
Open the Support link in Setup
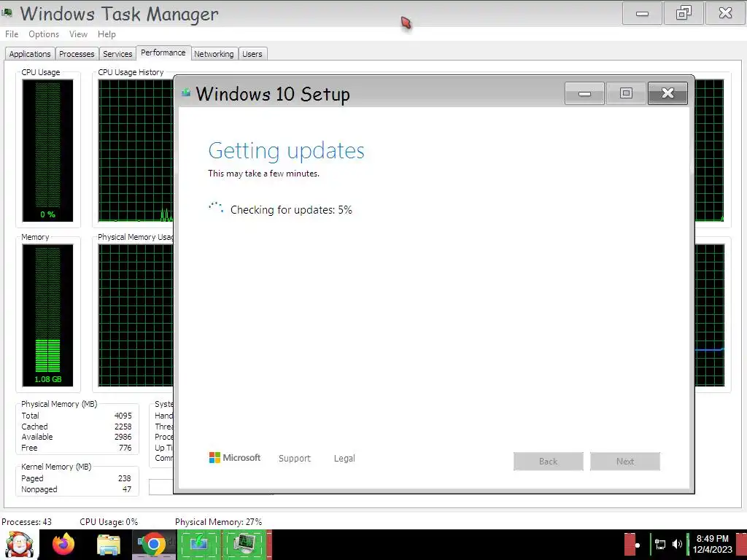pyautogui.click(x=295, y=458)
